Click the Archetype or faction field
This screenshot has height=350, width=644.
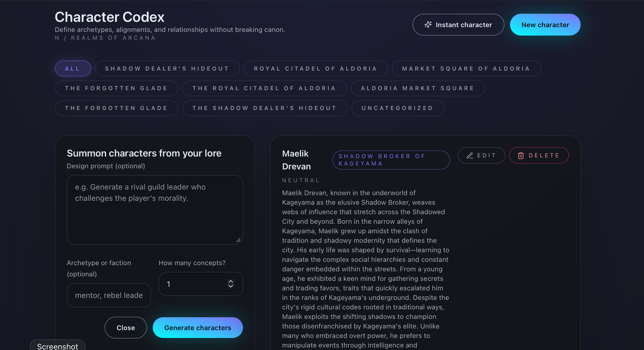pos(109,295)
